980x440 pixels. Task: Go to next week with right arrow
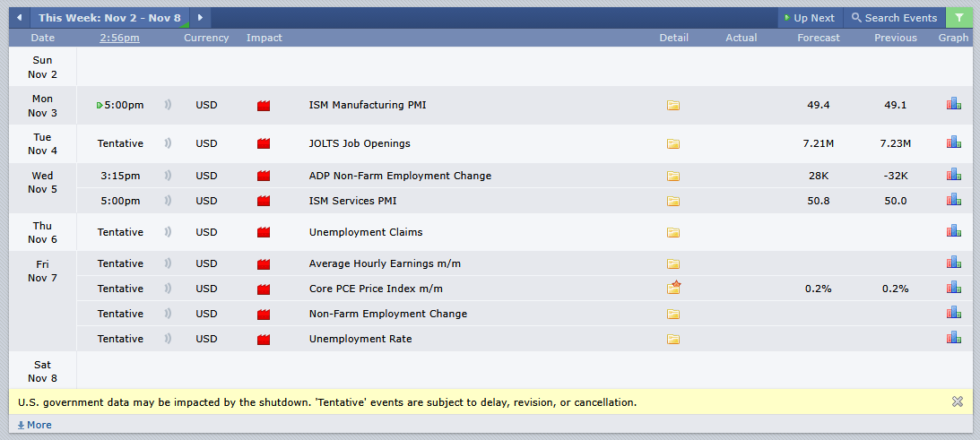tap(200, 18)
